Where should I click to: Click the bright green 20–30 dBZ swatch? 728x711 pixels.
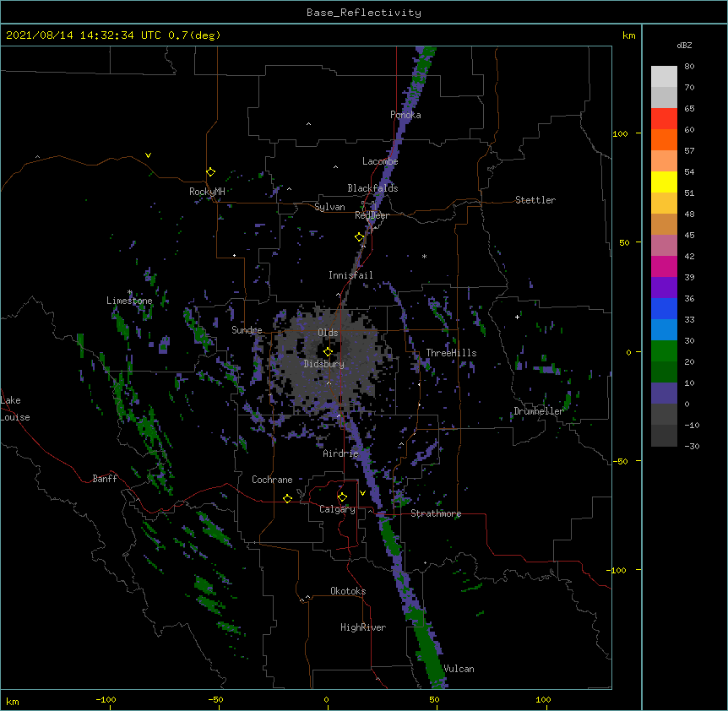tap(664, 351)
